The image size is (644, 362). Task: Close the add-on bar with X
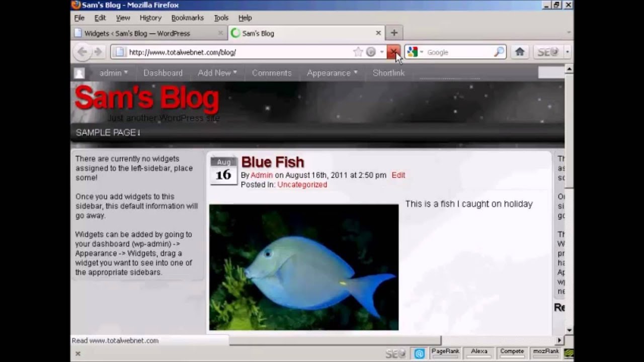(77, 353)
